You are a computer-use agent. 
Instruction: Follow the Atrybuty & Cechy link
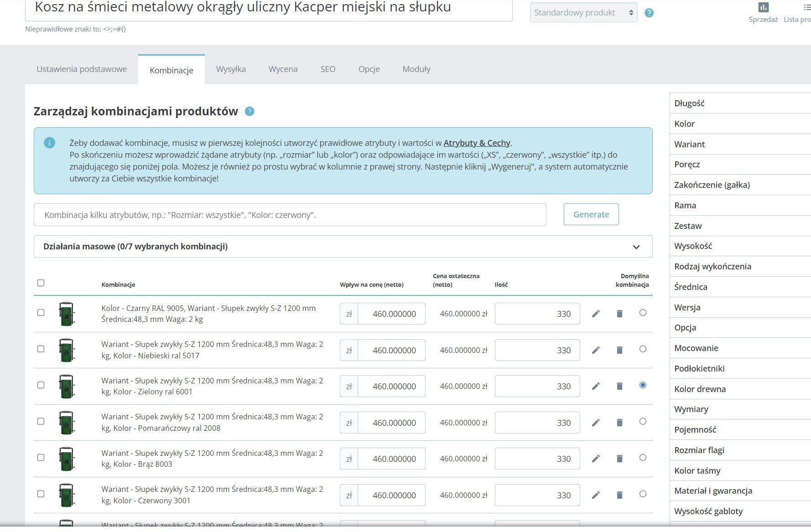(477, 143)
